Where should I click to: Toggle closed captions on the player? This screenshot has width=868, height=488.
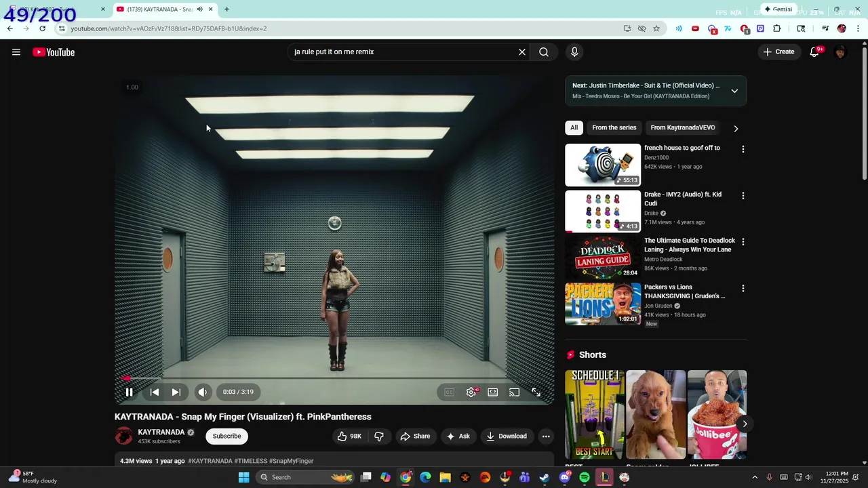[x=449, y=392]
